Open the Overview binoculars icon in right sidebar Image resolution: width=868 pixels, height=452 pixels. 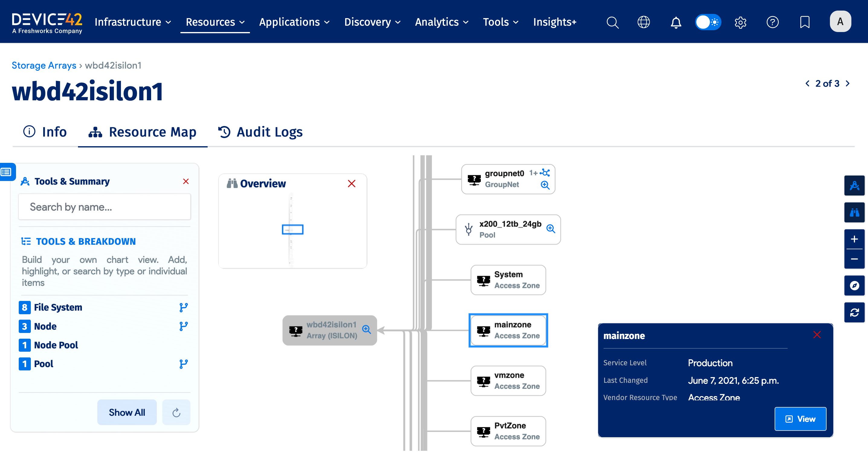point(854,212)
